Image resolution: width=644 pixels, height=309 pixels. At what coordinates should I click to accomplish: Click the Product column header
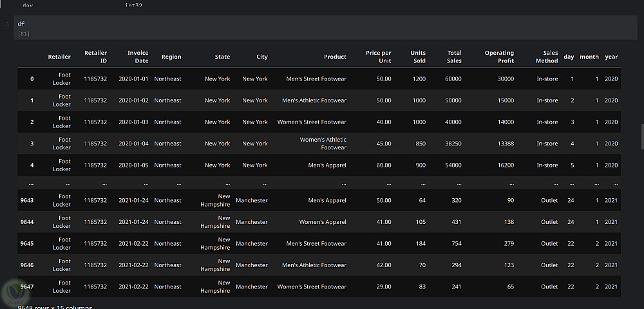(335, 57)
